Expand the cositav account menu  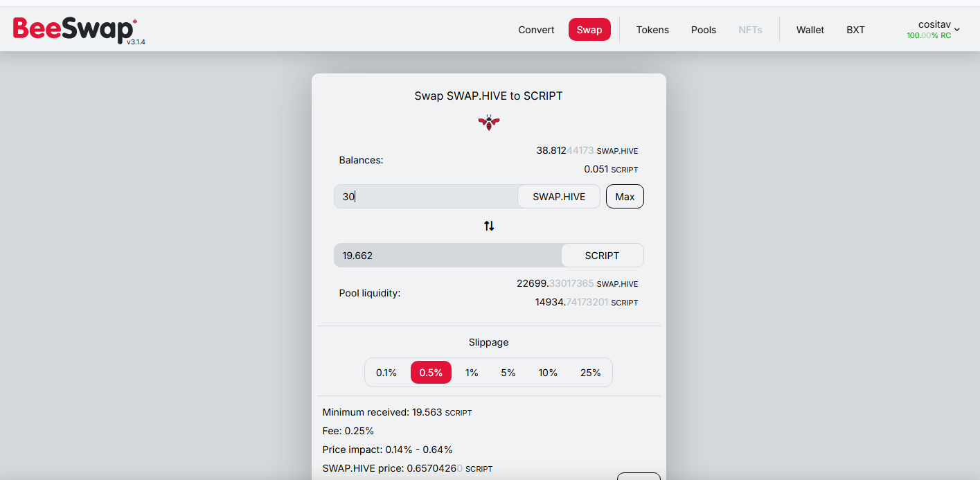coord(934,29)
